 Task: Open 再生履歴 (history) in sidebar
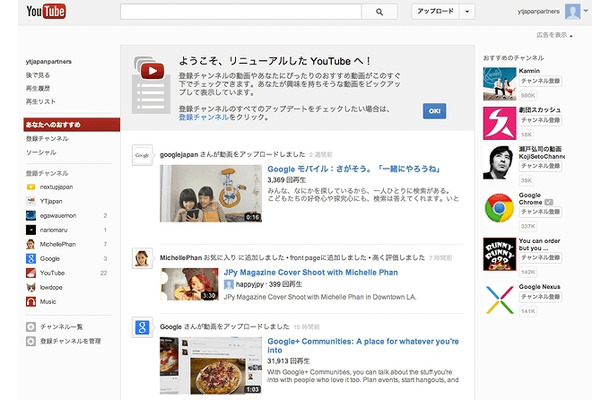(38, 88)
